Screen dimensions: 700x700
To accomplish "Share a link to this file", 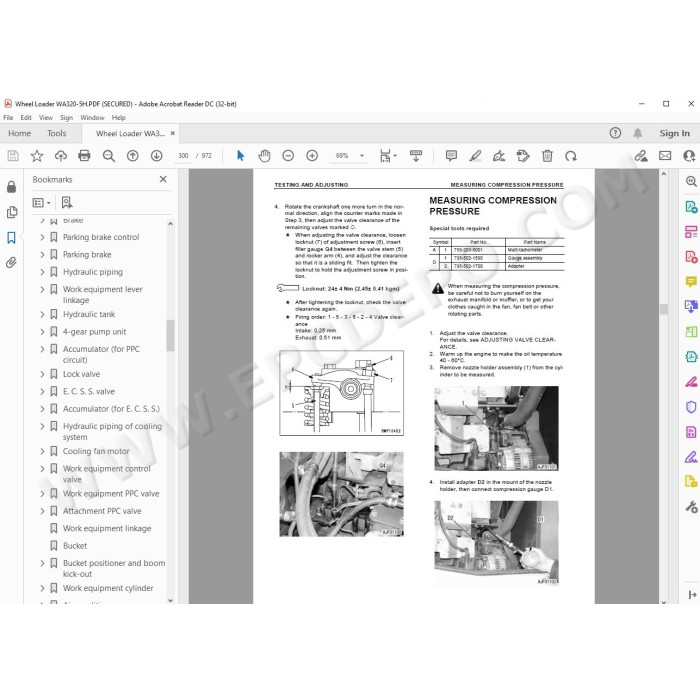I will coord(641,156).
